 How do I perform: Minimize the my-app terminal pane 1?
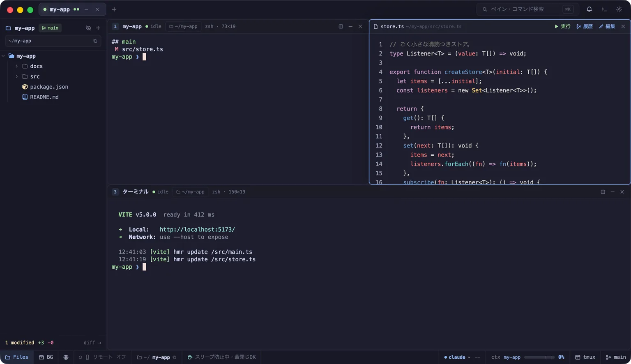350,26
